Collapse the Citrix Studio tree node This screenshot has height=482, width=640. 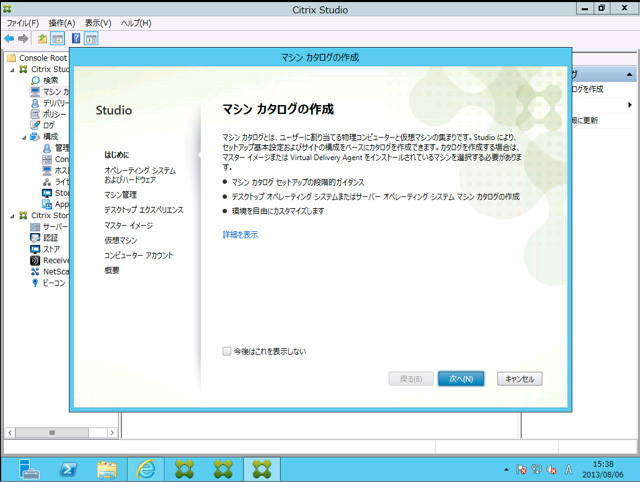[x=12, y=70]
